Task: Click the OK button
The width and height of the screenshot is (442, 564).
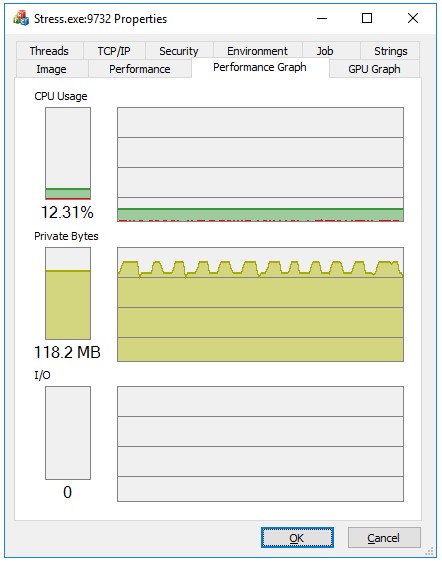Action: [x=297, y=538]
